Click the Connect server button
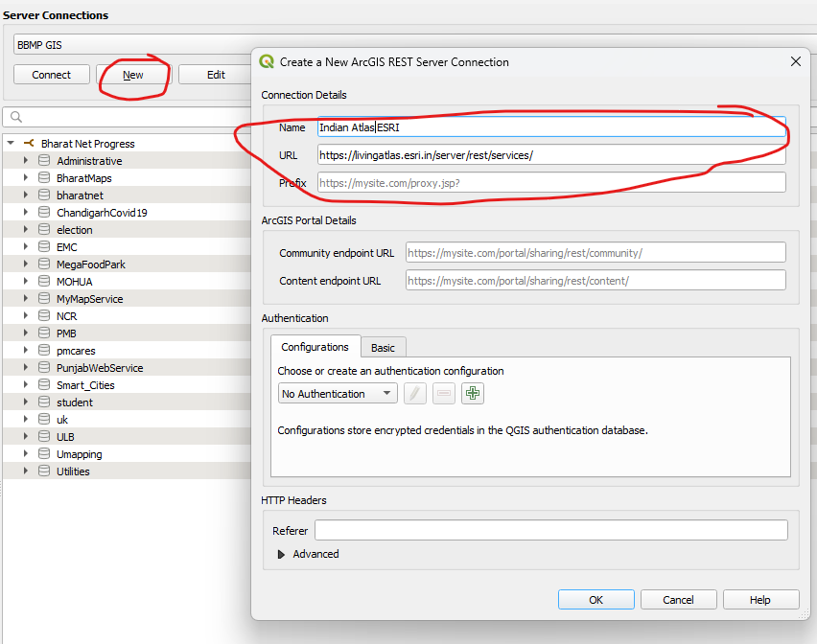 coord(52,75)
